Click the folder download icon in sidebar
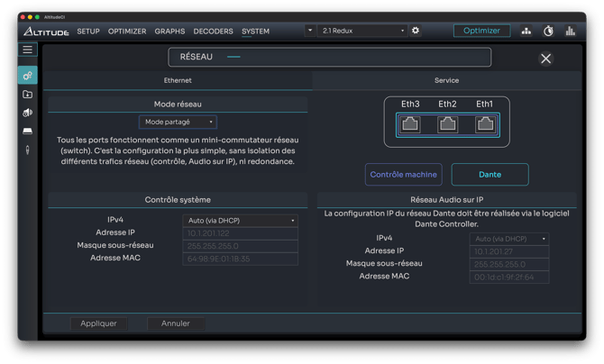This screenshot has height=364, width=604. tap(28, 95)
